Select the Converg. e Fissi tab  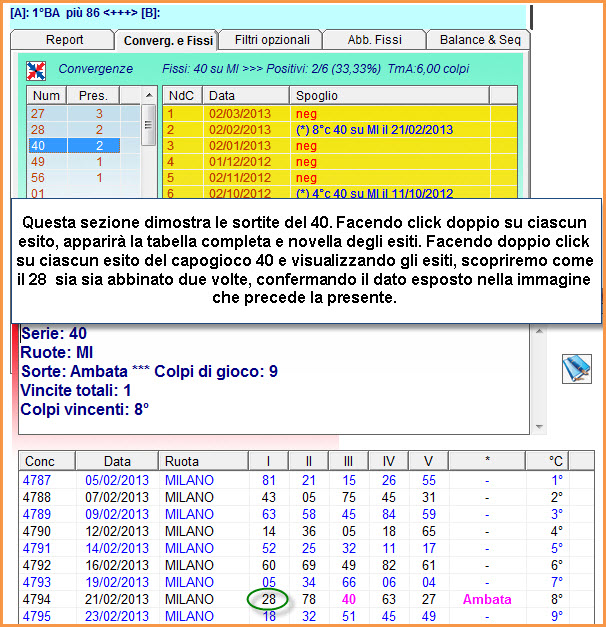coord(168,40)
